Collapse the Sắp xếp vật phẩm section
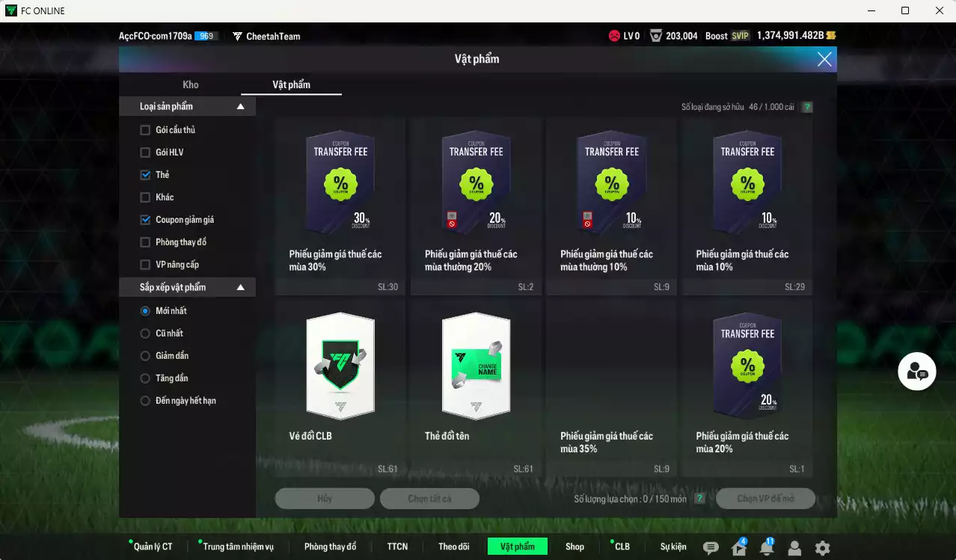956x560 pixels. 240,287
